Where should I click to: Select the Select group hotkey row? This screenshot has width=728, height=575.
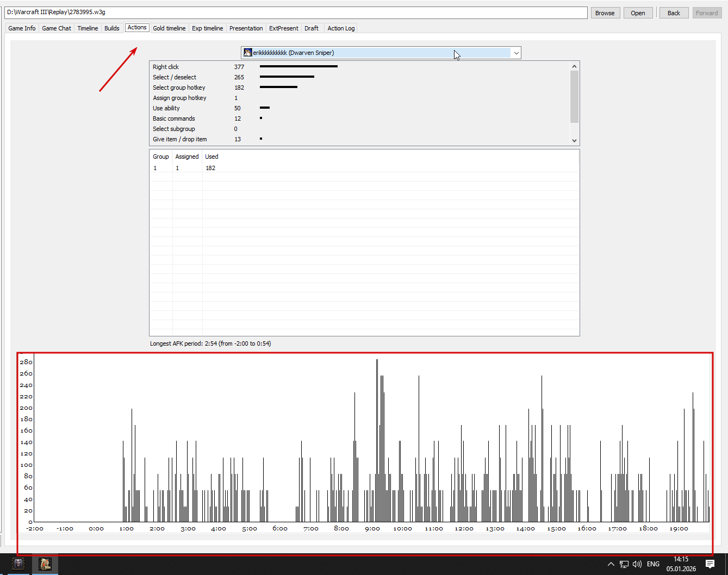pyautogui.click(x=359, y=87)
